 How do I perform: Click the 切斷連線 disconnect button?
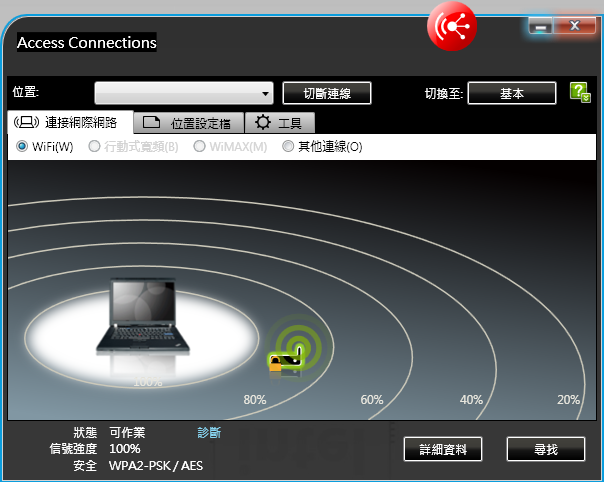coord(327,93)
